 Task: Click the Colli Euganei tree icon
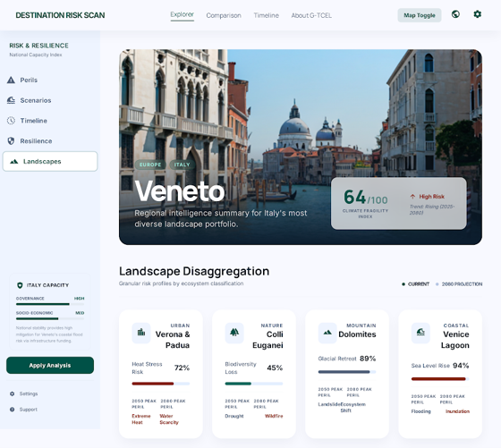click(234, 333)
